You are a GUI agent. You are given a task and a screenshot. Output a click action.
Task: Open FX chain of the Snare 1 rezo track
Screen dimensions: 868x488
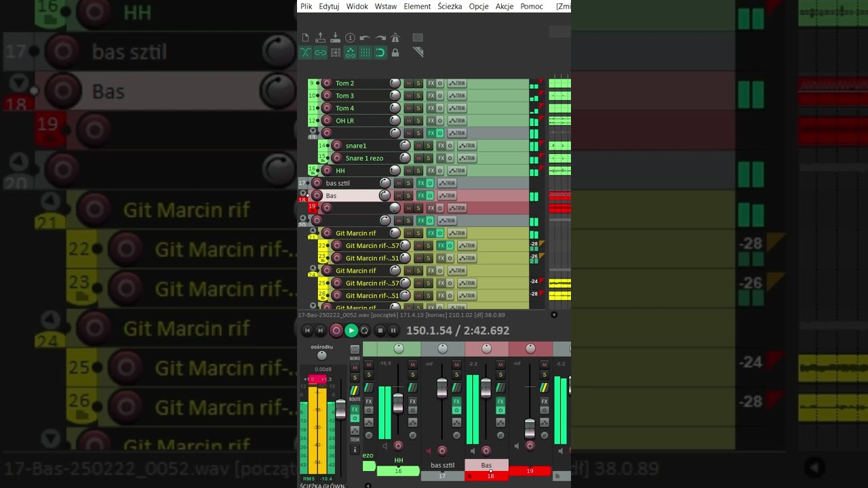coord(441,158)
